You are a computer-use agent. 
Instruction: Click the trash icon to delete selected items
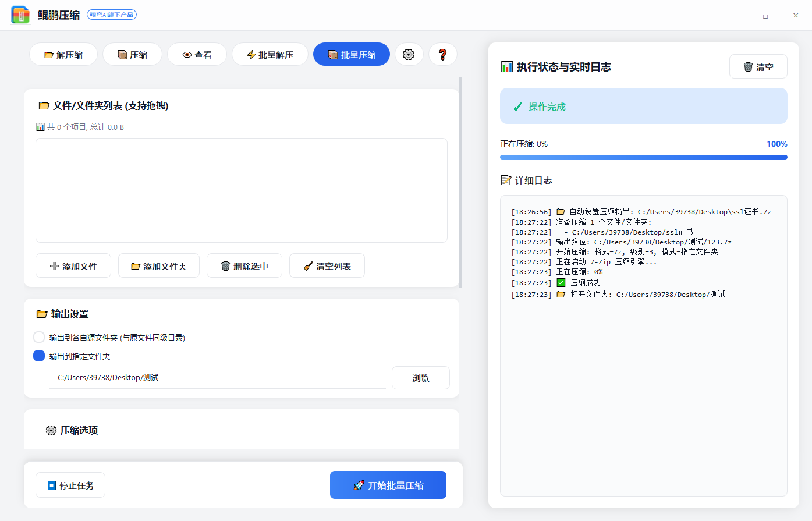(225, 265)
